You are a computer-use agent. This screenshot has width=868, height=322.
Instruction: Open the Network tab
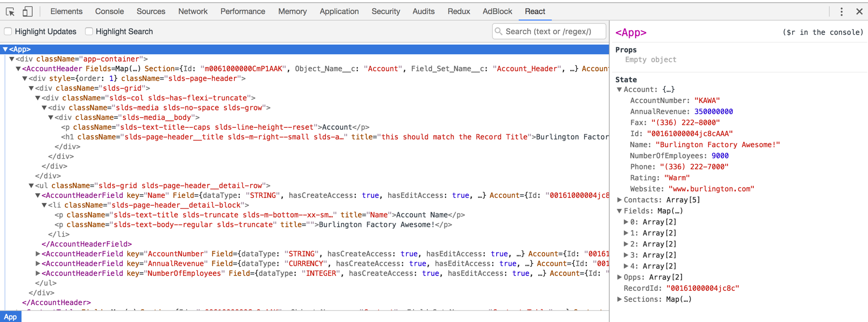(x=193, y=11)
